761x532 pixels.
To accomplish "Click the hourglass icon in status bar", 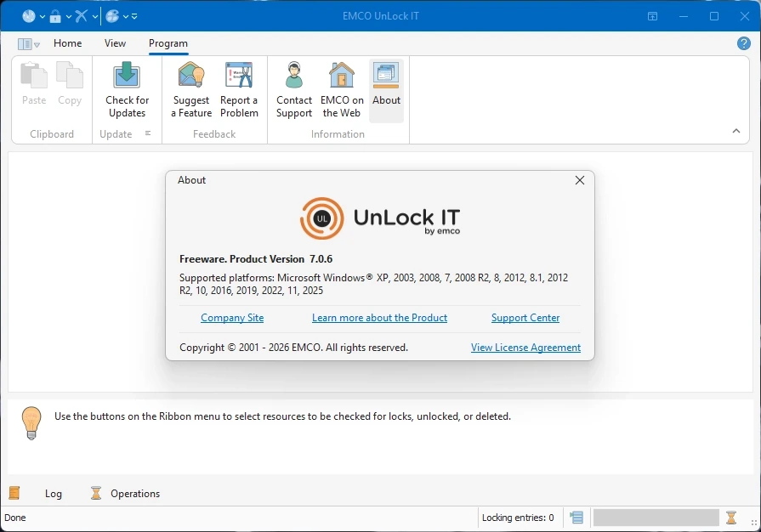I will tap(731, 518).
